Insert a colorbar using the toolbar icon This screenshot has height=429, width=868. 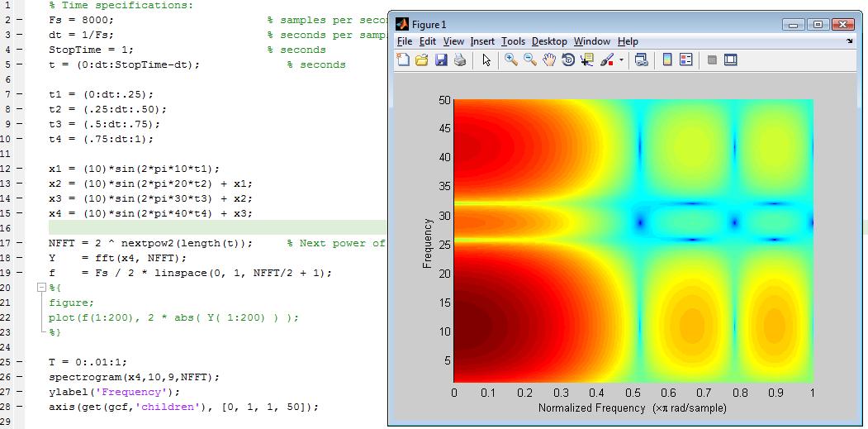(667, 60)
